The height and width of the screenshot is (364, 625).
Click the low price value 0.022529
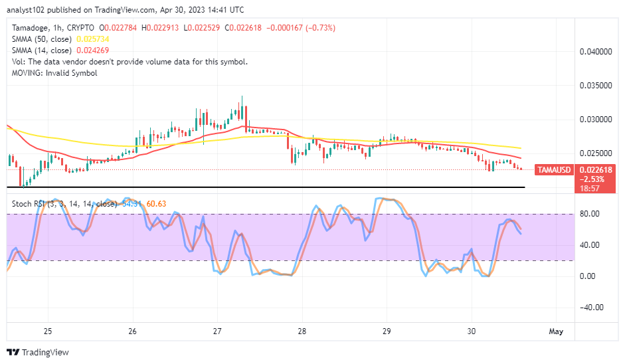coord(204,28)
